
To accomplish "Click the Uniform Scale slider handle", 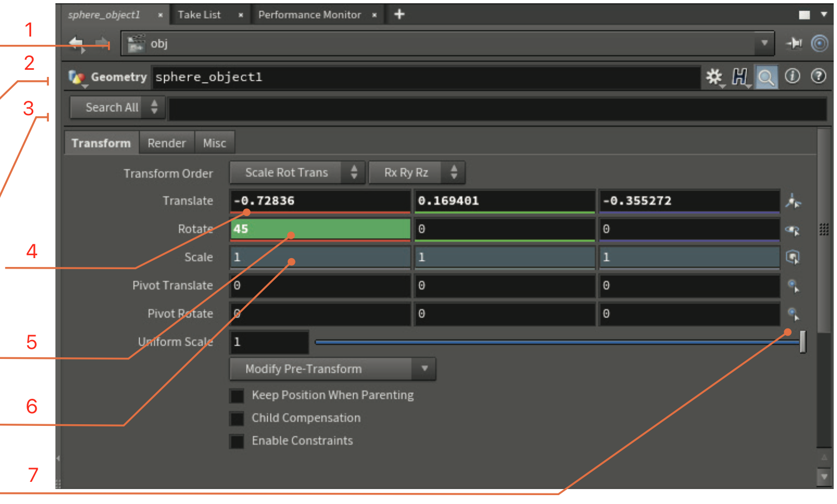I will (803, 342).
